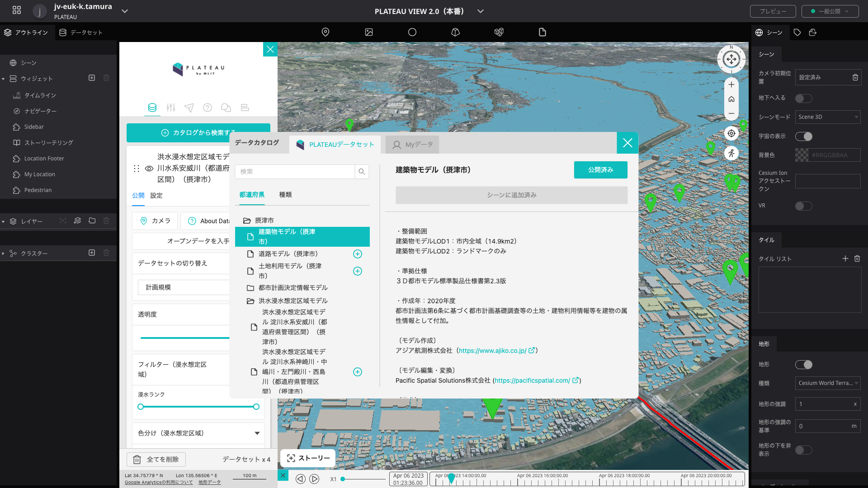Open the feedback chat icon

[x=226, y=108]
